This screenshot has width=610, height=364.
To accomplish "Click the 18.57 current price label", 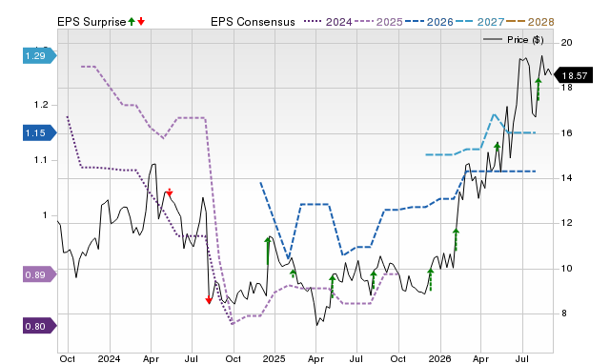I will point(573,75).
